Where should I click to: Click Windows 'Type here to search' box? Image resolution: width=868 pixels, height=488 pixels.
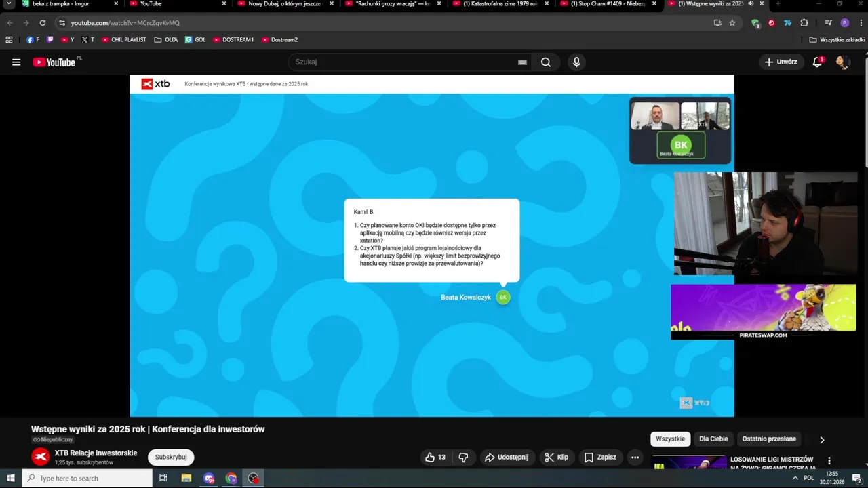click(87, 478)
